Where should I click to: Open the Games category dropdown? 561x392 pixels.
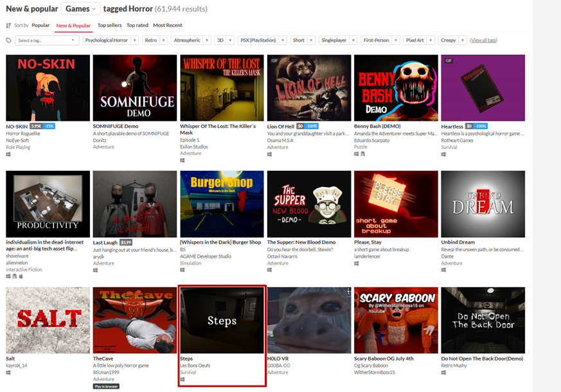coord(80,8)
